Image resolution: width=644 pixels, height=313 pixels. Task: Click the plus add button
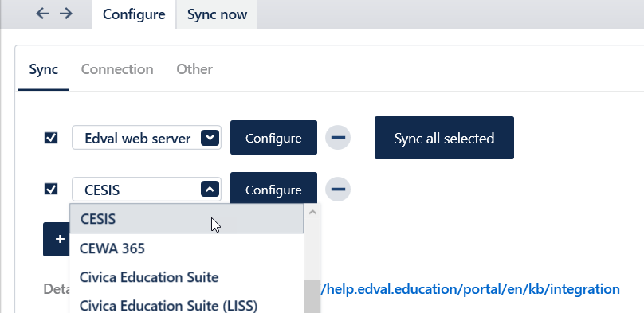click(57, 239)
